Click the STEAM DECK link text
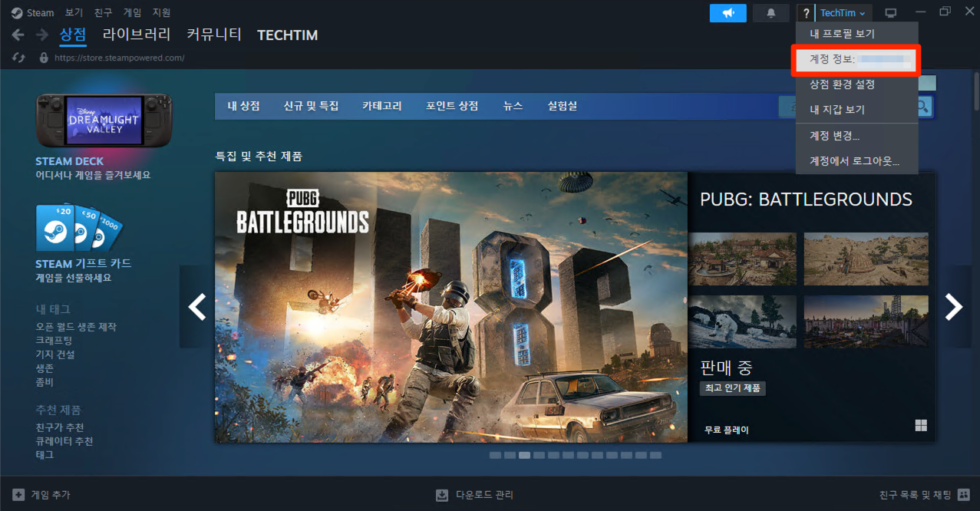980x511 pixels. (70, 161)
